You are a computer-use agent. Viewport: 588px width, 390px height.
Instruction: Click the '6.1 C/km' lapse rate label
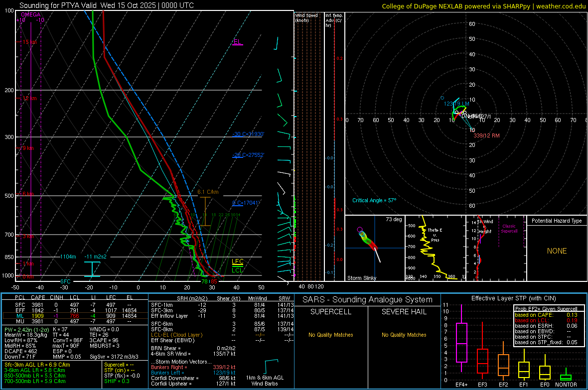pos(208,192)
